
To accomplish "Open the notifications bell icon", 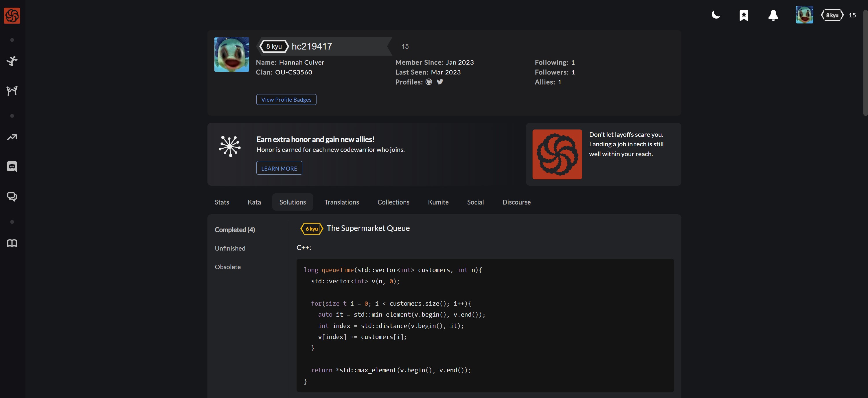I will [773, 15].
